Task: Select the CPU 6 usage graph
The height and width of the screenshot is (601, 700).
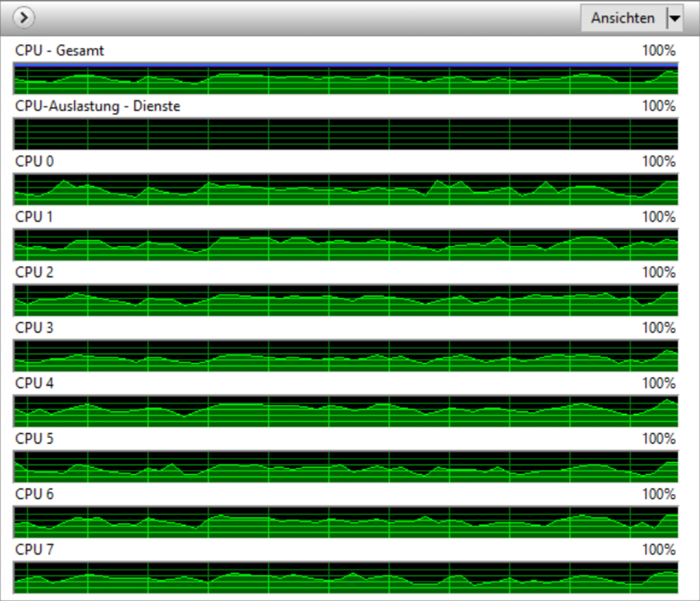Action: coord(346,522)
